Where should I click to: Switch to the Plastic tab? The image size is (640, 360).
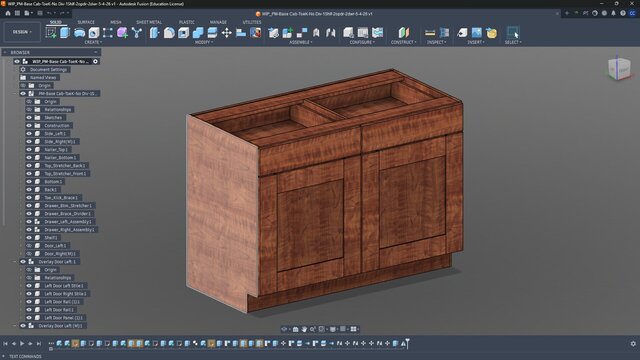[x=187, y=22]
